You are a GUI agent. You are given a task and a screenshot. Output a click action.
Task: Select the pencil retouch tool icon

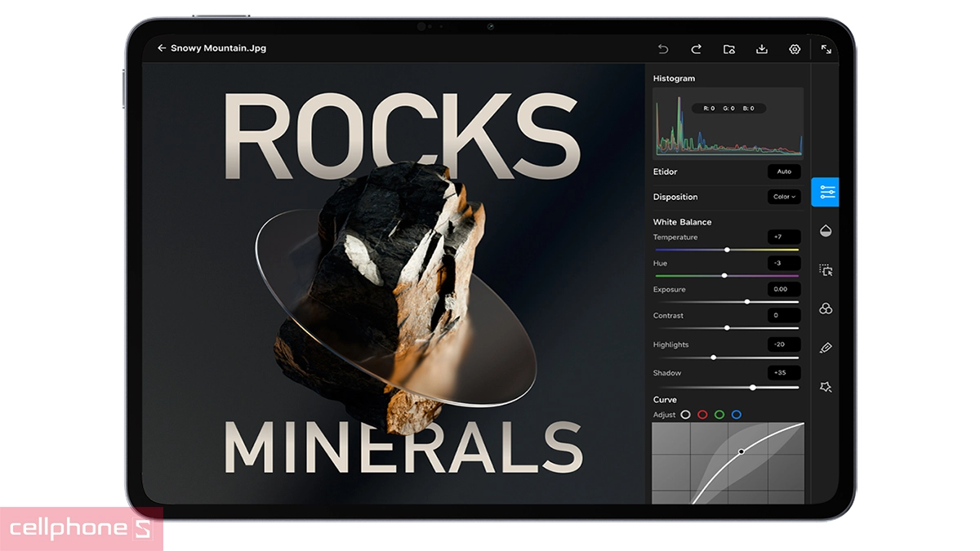pyautogui.click(x=826, y=348)
